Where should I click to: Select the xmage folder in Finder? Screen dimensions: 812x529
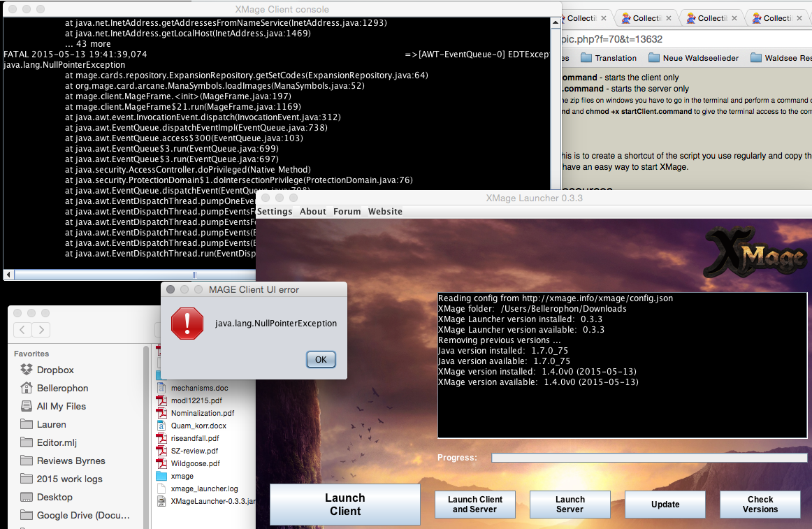coord(175,476)
